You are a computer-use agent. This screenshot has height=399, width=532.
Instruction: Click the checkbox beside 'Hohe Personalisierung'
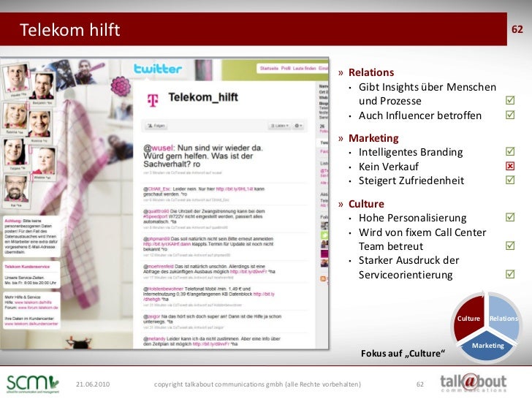tap(510, 217)
